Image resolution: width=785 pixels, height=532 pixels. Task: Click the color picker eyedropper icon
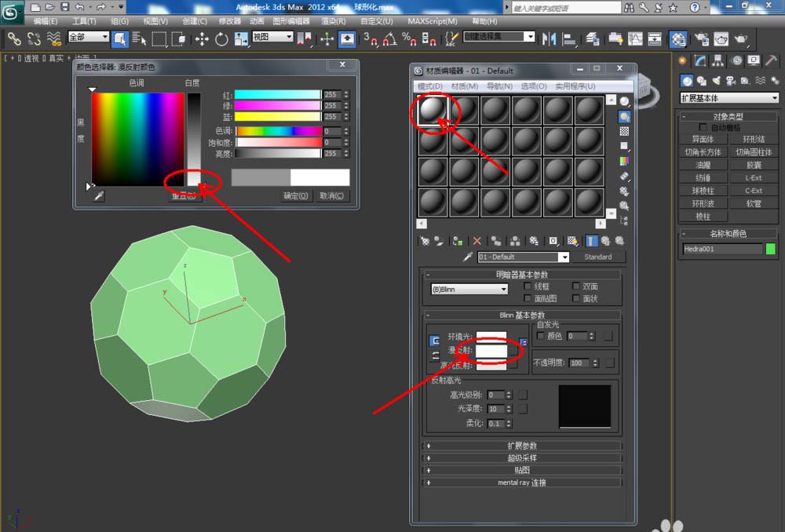(x=99, y=195)
